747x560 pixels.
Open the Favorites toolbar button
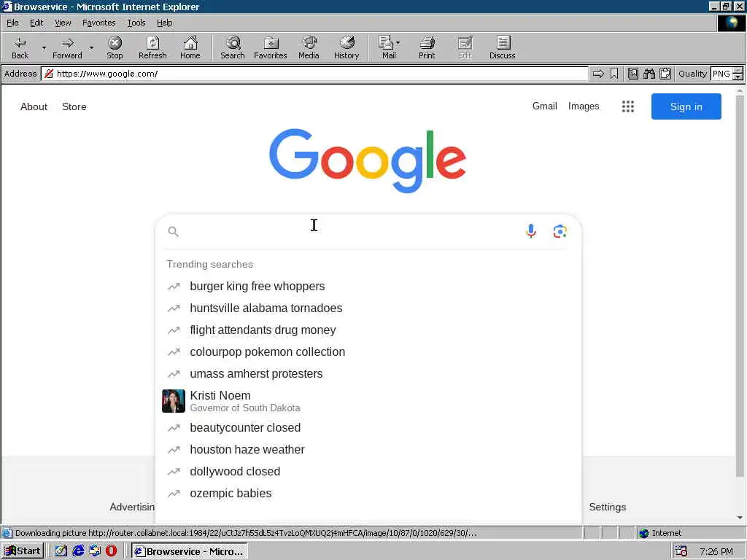pos(271,47)
